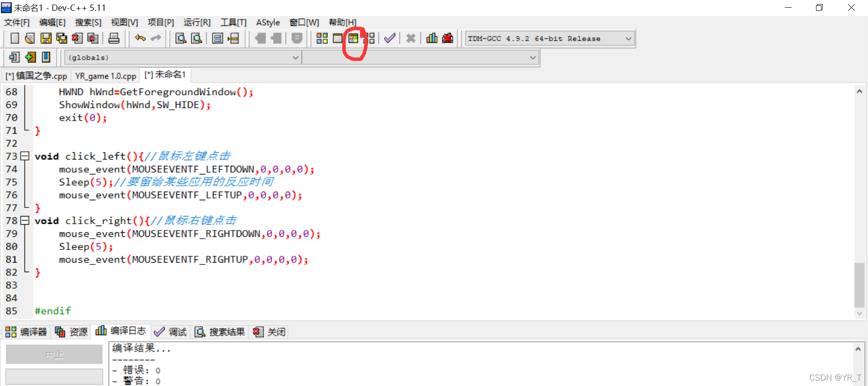This screenshot has width=868, height=386.
Task: Open the 编辑[E] menu
Action: 52,23
